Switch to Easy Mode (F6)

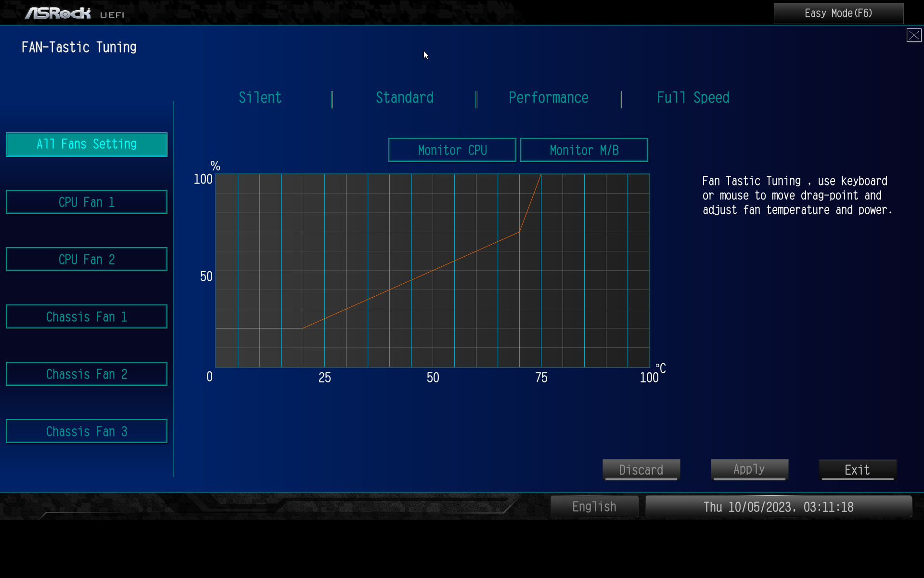click(838, 13)
